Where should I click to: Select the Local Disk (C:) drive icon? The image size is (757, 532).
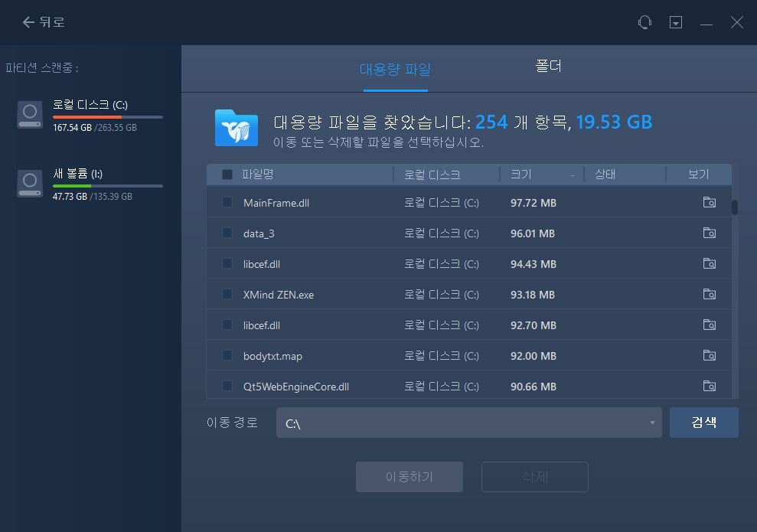30,115
